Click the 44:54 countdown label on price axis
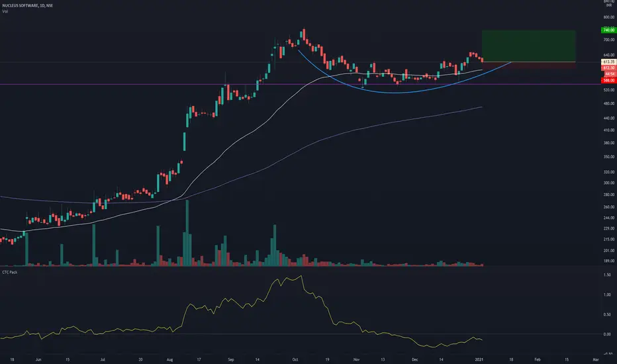617x364 pixels. click(x=610, y=74)
